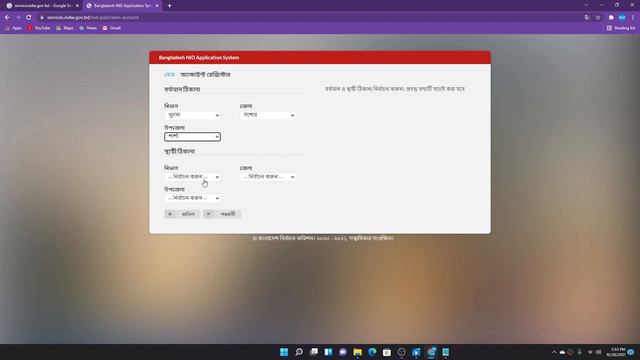Open উপজেলা dropdown under স্থায়ী ঠিকানা
The width and height of the screenshot is (640, 360).
click(192, 198)
